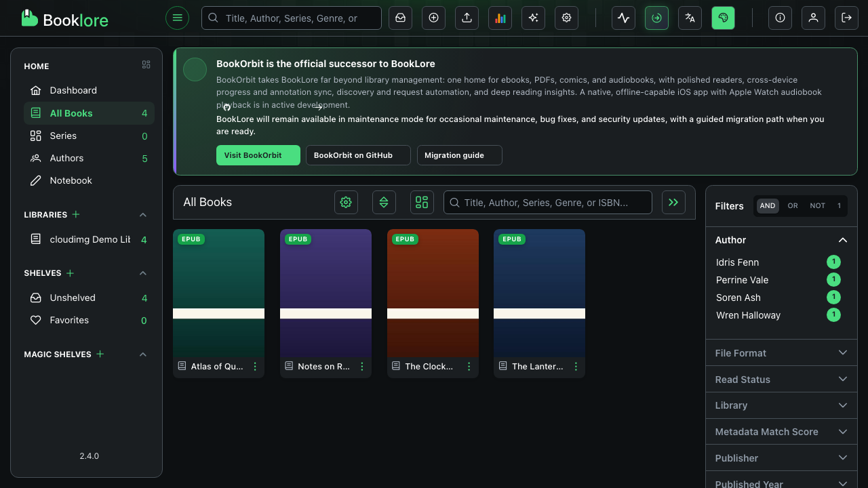Click the plus icon next to Libraries
868x488 pixels.
coord(76,214)
